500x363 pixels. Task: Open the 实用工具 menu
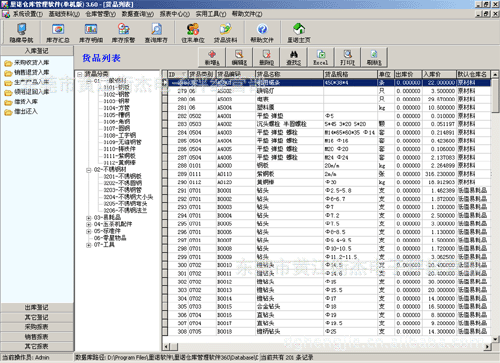[211, 14]
